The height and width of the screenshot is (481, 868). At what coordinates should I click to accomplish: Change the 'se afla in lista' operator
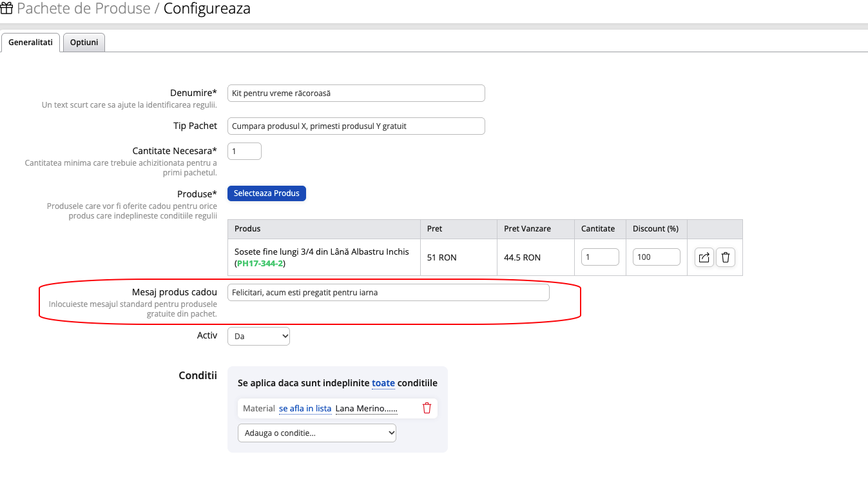305,408
